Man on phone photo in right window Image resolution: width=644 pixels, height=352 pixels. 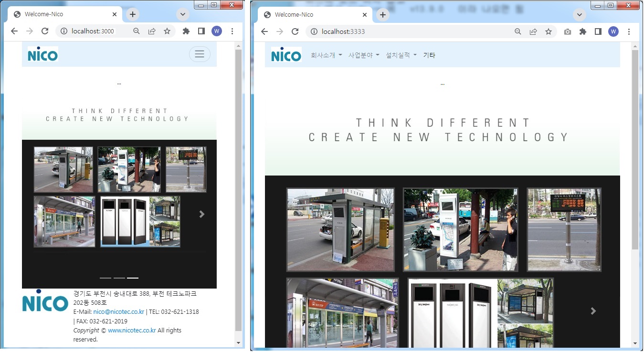(461, 230)
